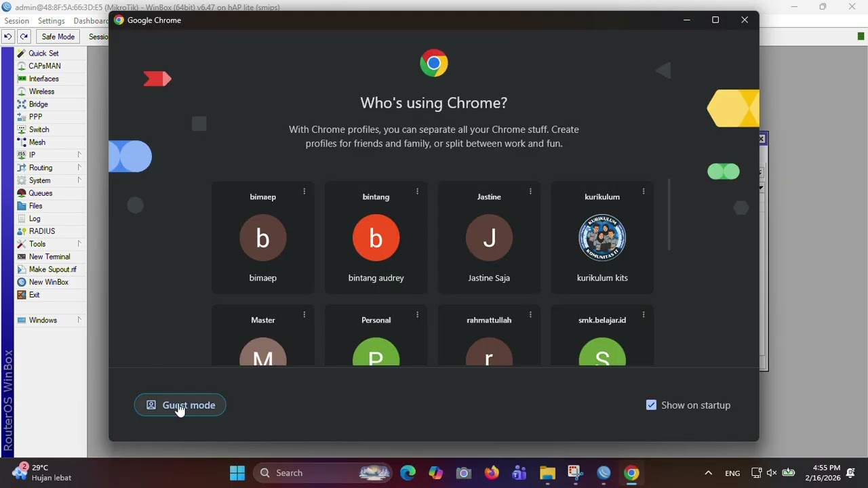Show hidden system tray icons

(x=708, y=473)
